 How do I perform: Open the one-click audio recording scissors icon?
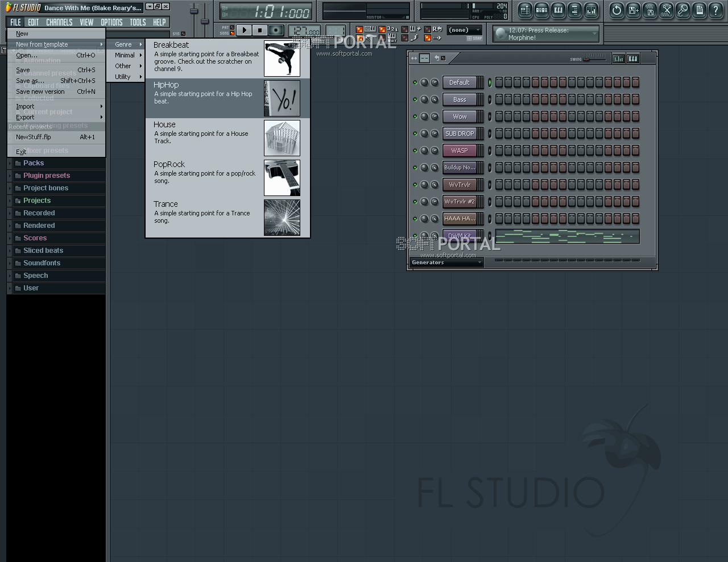(667, 10)
